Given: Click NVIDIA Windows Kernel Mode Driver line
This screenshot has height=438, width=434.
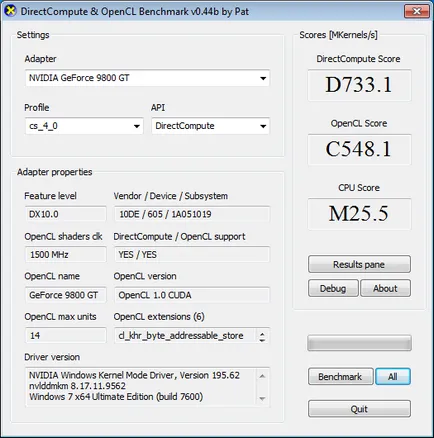Looking at the screenshot, I should pyautogui.click(x=134, y=375).
